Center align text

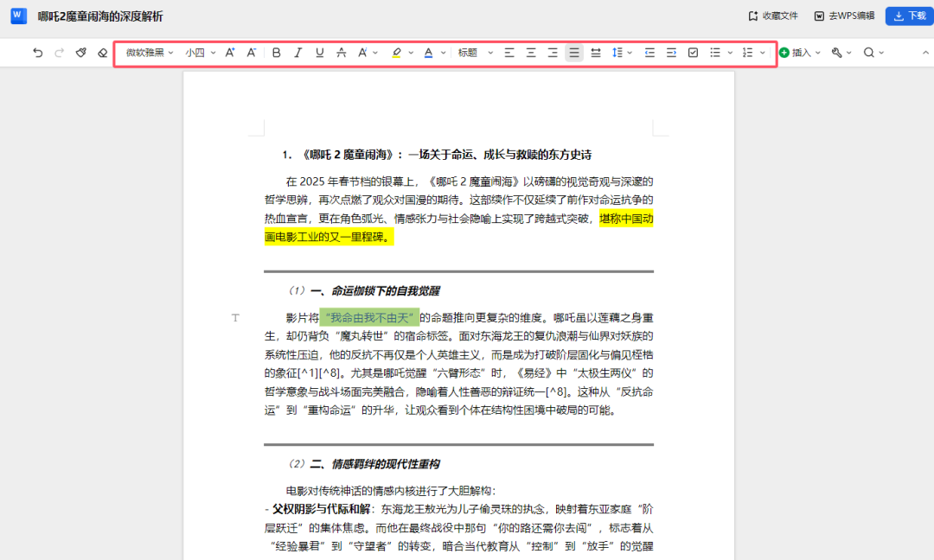531,53
